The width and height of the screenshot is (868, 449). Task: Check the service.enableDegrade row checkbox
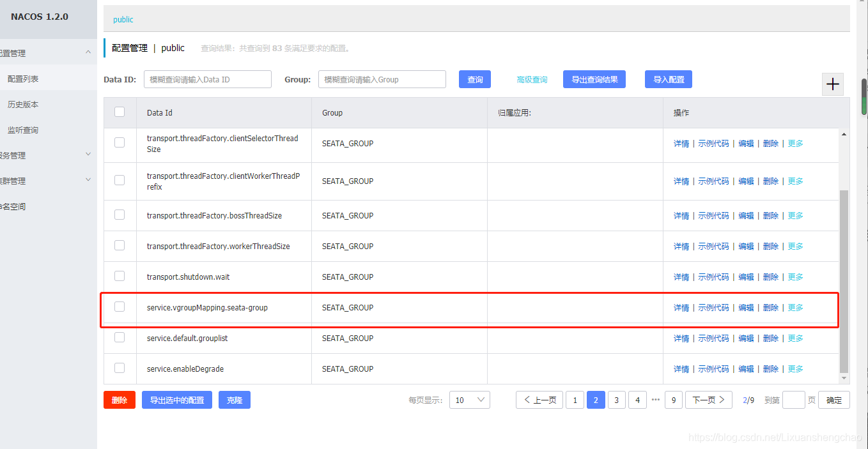(x=120, y=368)
